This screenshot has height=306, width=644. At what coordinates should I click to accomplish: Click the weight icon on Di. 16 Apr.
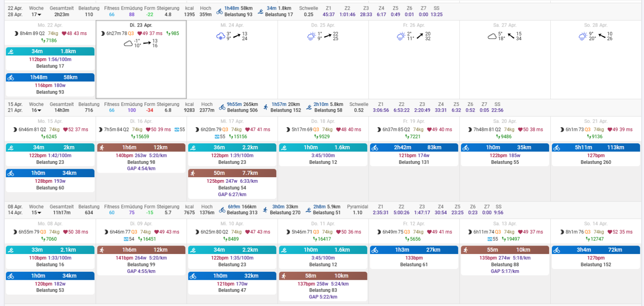pos(177,130)
